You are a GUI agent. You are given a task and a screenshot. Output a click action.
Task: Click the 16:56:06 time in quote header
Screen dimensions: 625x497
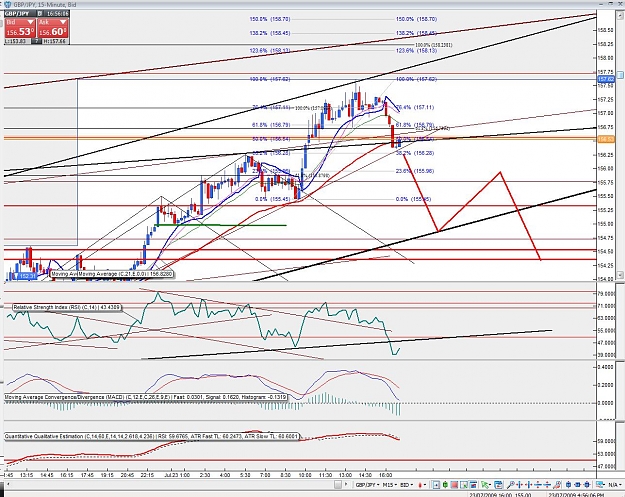point(57,14)
